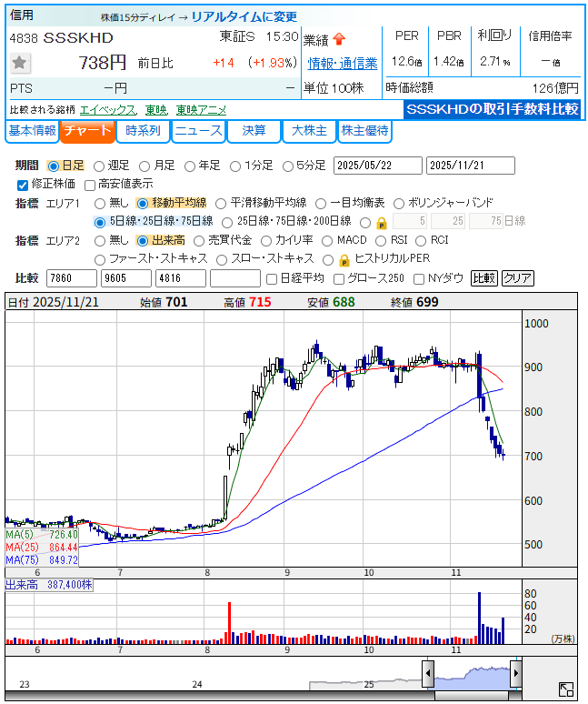Select MACD for the Area 2 indicator
This screenshot has height=704, width=588.
tap(328, 241)
